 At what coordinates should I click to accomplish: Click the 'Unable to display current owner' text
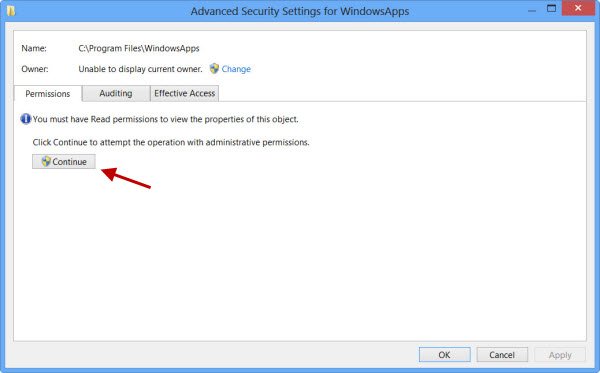point(140,69)
